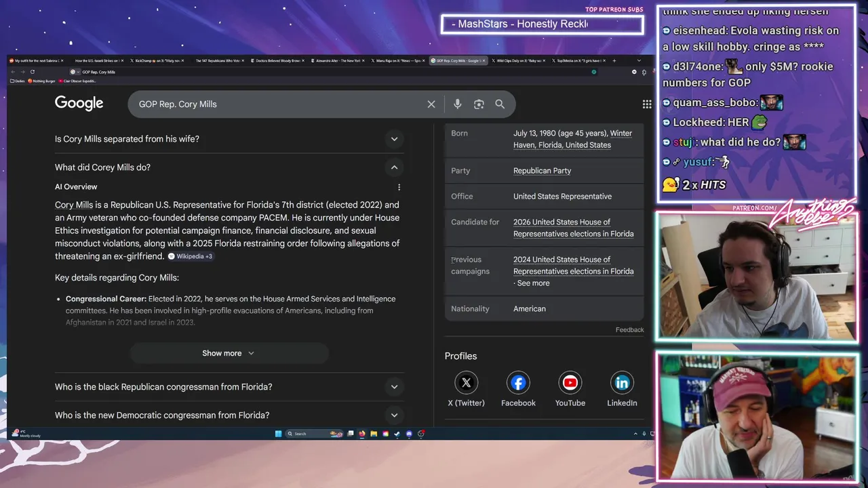Open the browser tab list dropdown chevron
The height and width of the screenshot is (488, 868).
coord(639,60)
